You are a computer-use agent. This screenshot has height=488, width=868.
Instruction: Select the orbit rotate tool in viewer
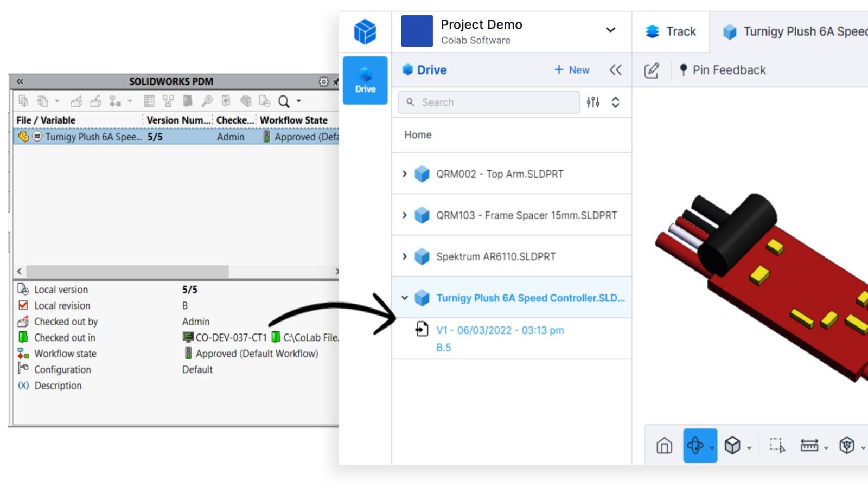point(695,446)
